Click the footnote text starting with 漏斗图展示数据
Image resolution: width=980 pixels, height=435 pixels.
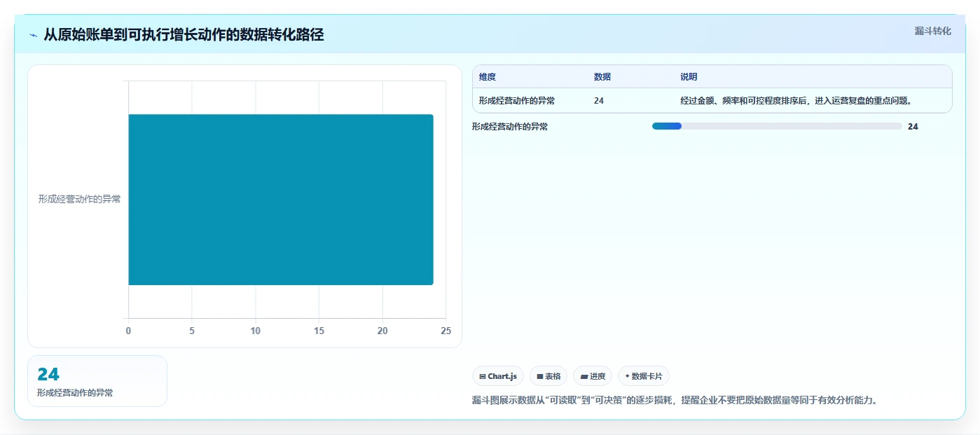pos(675,401)
